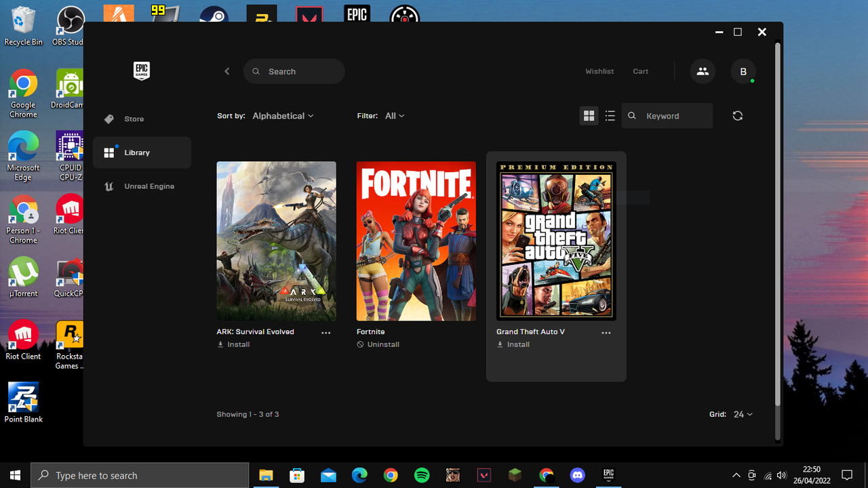Select the Recycle Bin desktop icon
Viewport: 868px width, 488px height.
tap(24, 26)
